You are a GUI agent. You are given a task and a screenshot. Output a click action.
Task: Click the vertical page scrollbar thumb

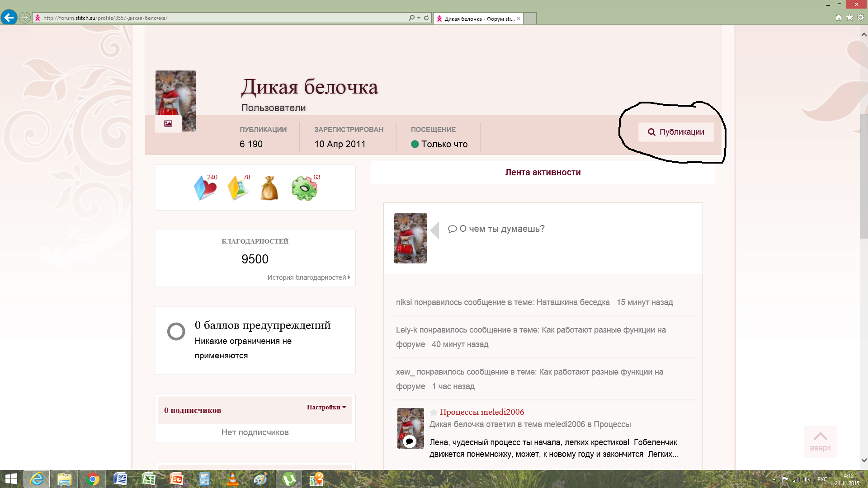(x=864, y=176)
